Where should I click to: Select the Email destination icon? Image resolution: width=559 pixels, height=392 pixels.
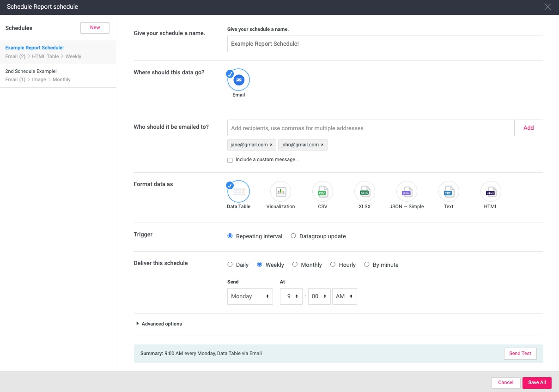(238, 80)
